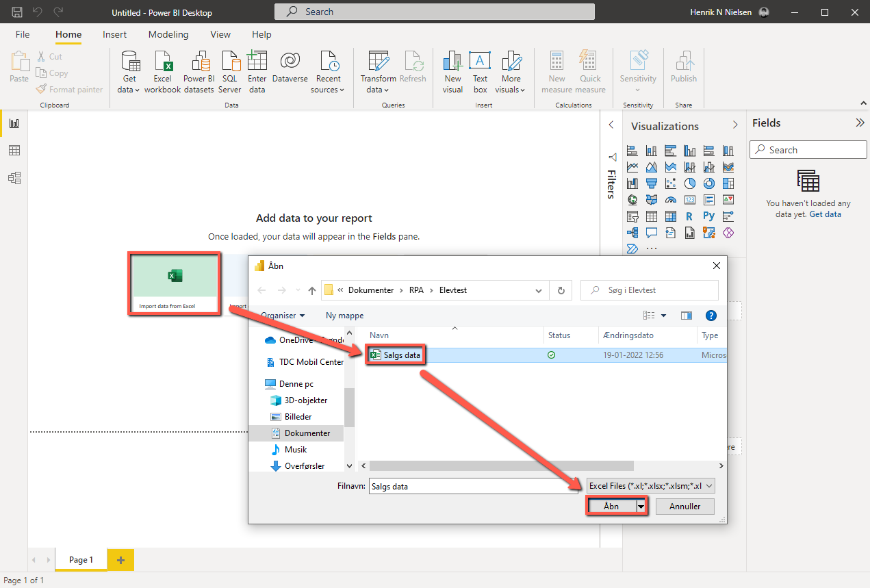Select the Map globe visualization
The height and width of the screenshot is (588, 870).
[x=632, y=200]
